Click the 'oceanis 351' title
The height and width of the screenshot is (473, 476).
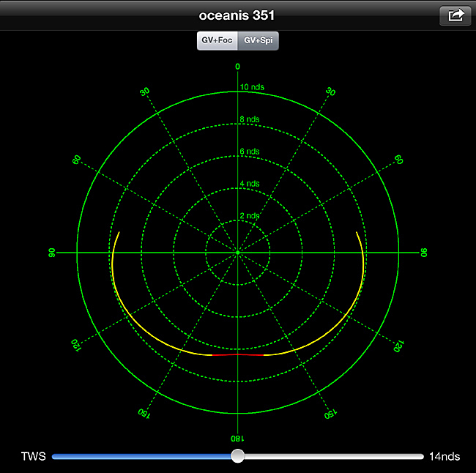point(237,15)
